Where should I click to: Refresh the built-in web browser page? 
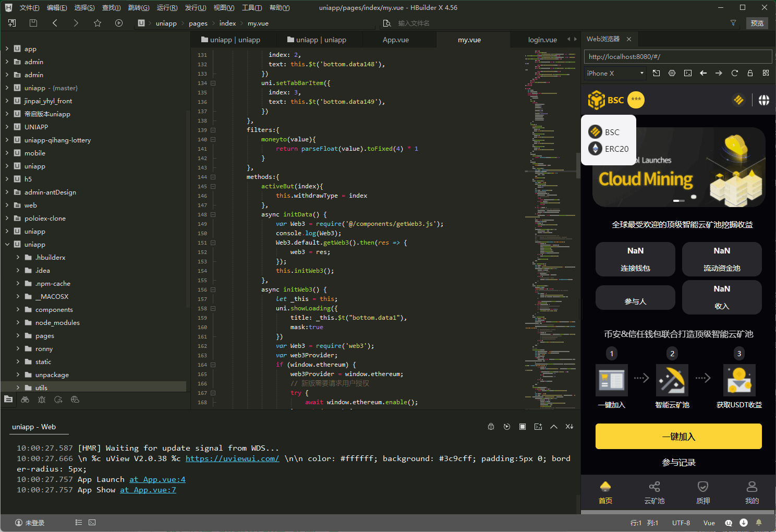point(734,73)
